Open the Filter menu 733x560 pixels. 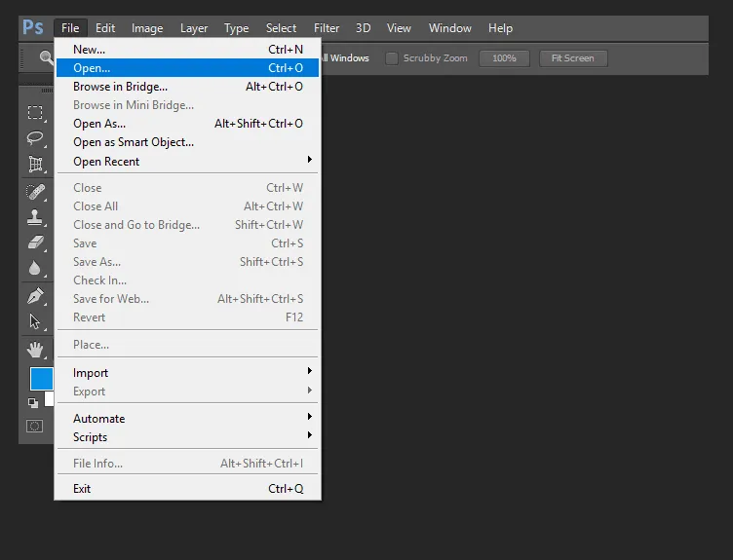[327, 28]
